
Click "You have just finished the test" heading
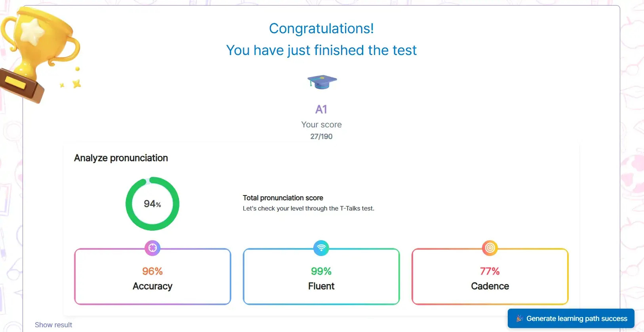pyautogui.click(x=321, y=50)
